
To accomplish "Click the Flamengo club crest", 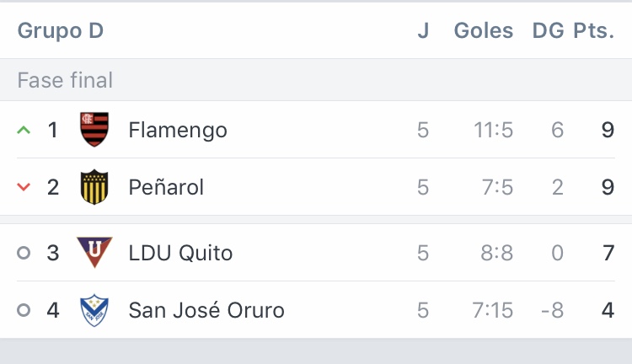I will (94, 130).
